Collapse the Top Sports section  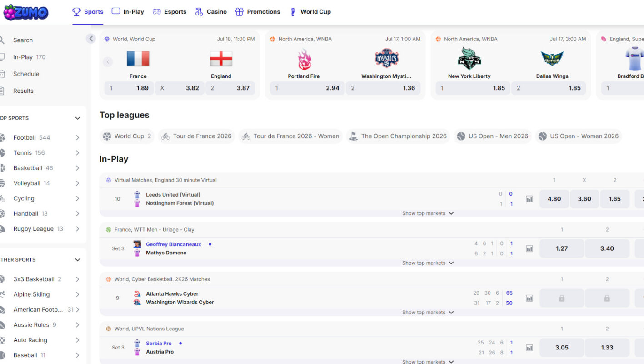tap(77, 118)
